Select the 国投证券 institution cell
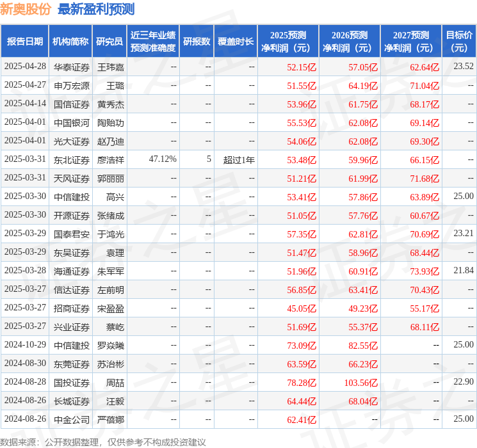477x448 pixels. (x=72, y=383)
